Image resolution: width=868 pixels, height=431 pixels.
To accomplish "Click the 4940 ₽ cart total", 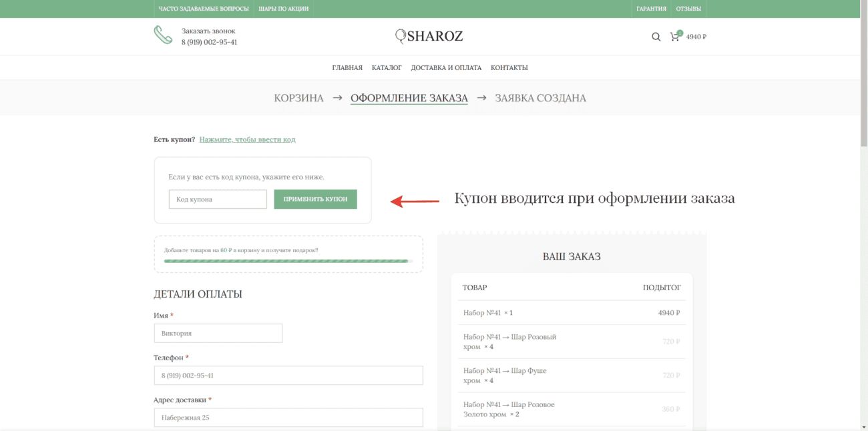I will pos(696,37).
